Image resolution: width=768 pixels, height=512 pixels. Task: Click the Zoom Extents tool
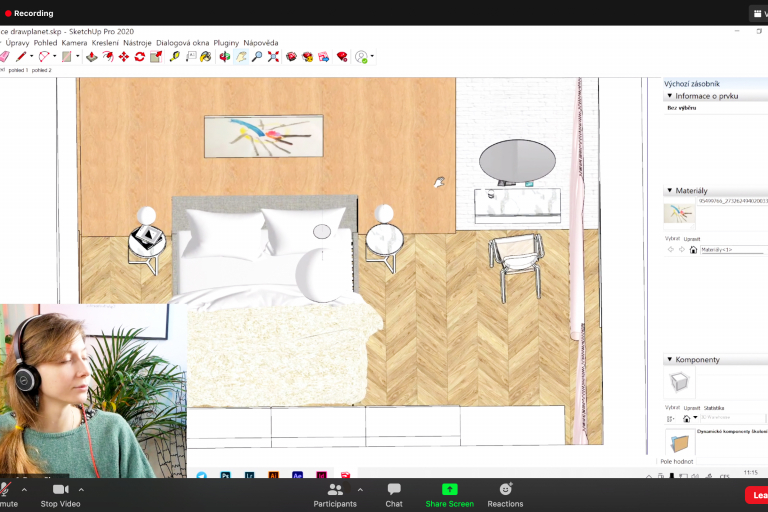273,57
